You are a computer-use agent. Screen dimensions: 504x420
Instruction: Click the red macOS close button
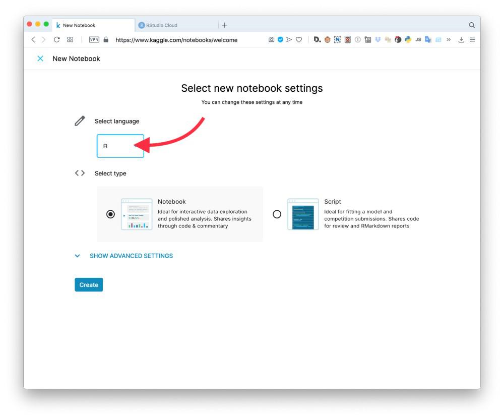tap(29, 24)
